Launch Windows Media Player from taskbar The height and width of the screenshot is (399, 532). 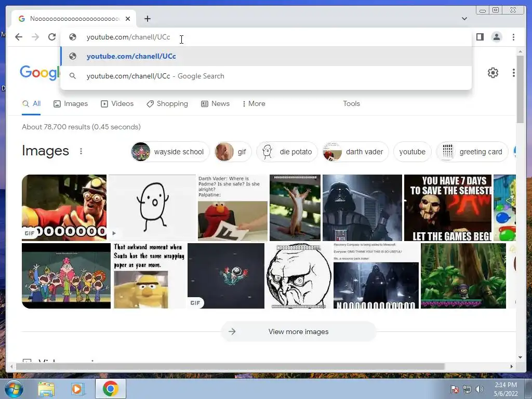[x=77, y=389]
